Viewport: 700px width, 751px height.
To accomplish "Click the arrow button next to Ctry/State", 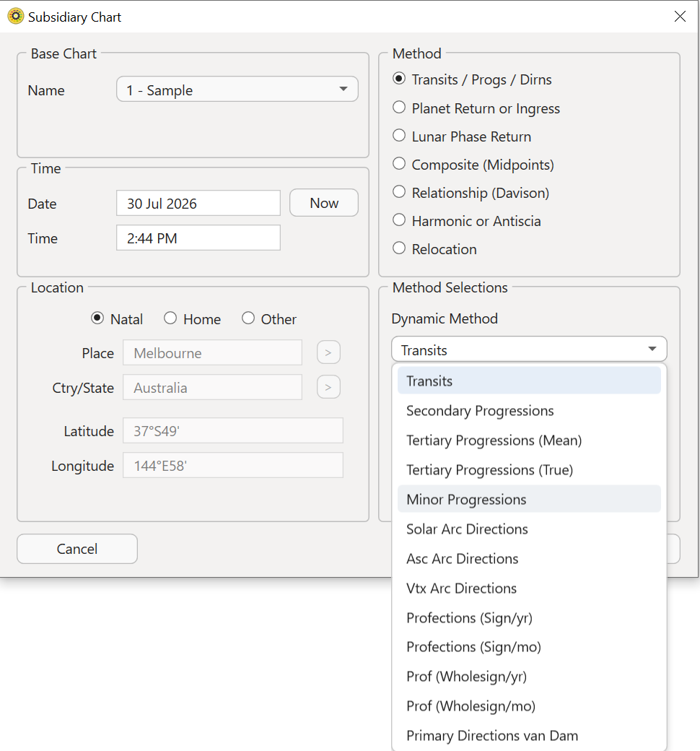I will click(328, 387).
